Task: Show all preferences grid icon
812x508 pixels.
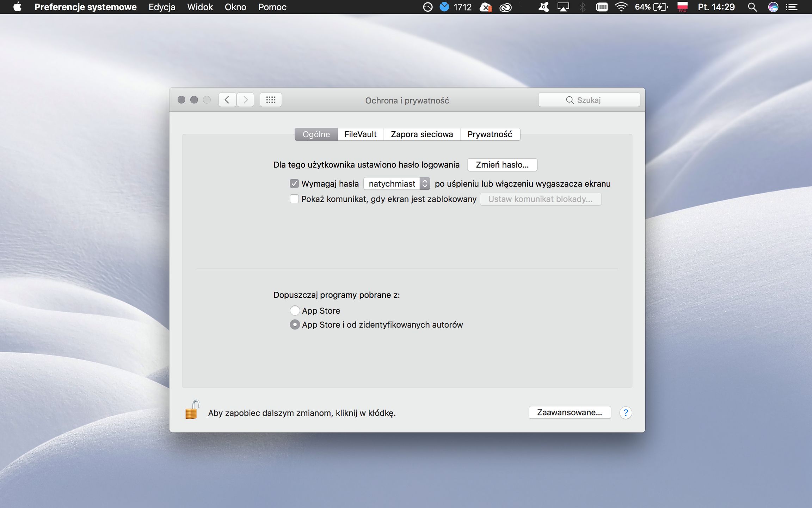Action: (x=271, y=100)
